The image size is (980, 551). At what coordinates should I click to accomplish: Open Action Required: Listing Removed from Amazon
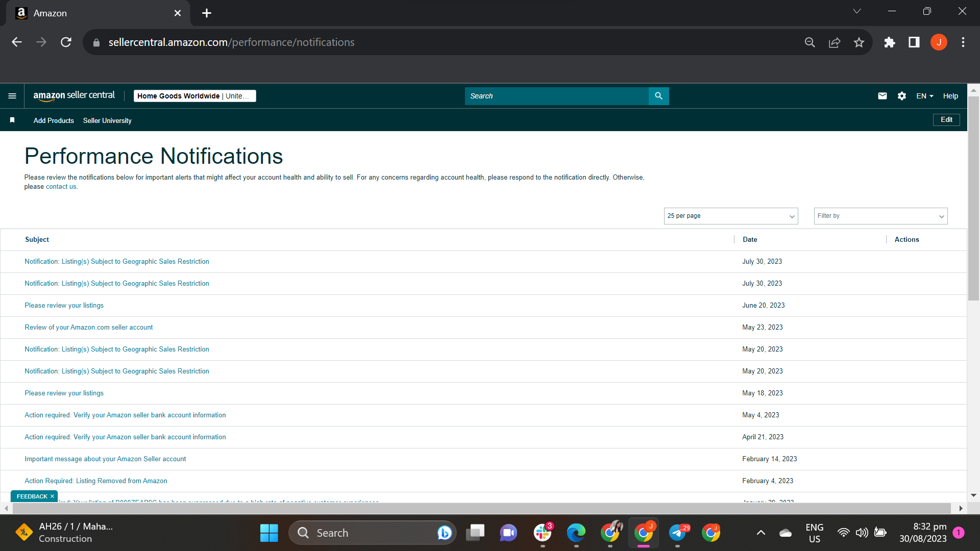pyautogui.click(x=95, y=481)
